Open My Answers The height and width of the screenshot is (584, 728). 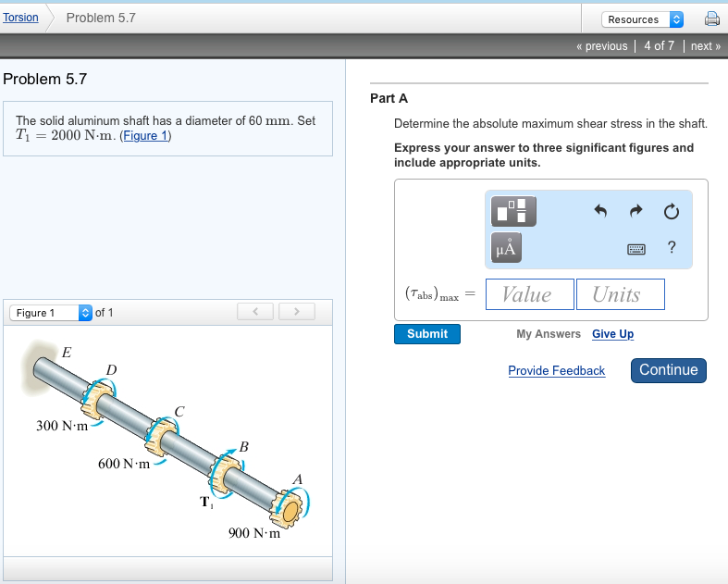coord(549,334)
